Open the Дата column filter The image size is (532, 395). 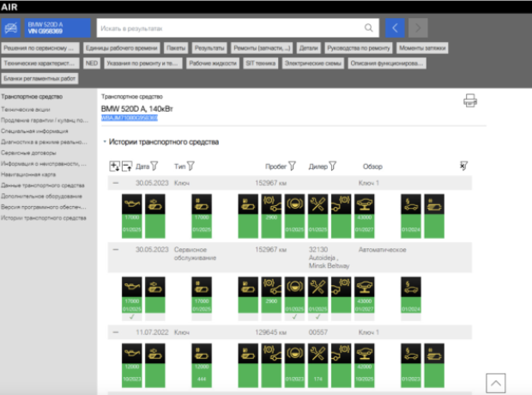tap(154, 166)
